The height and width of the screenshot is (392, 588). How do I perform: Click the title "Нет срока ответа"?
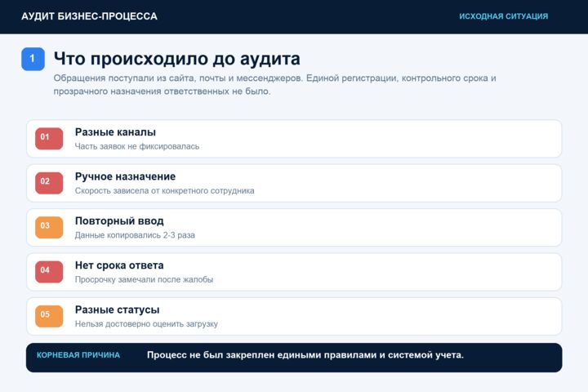(119, 265)
